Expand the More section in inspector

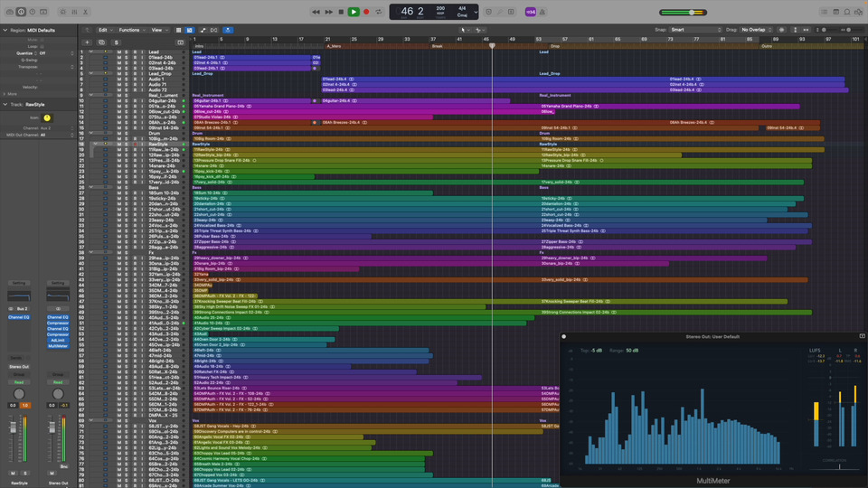(5, 94)
